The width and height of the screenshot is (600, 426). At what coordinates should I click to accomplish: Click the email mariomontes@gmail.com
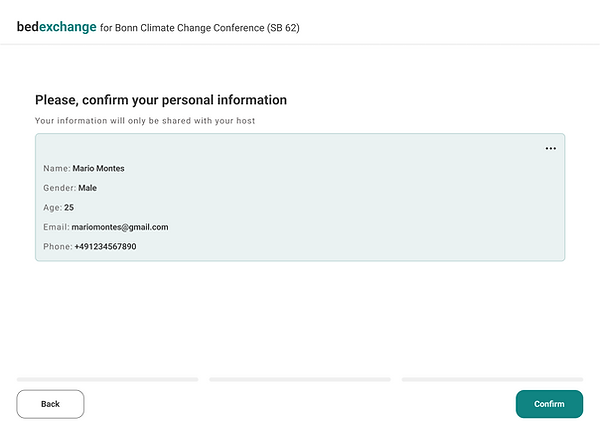point(120,227)
